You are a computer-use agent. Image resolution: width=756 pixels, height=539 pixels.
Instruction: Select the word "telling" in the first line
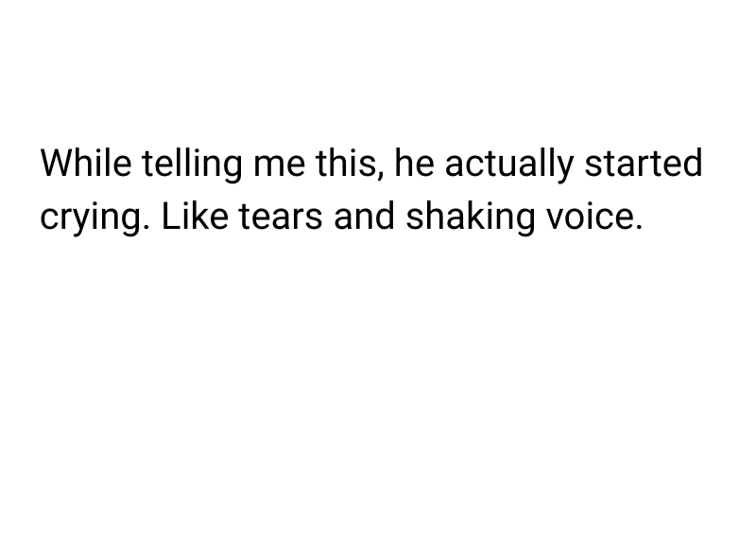point(192,164)
